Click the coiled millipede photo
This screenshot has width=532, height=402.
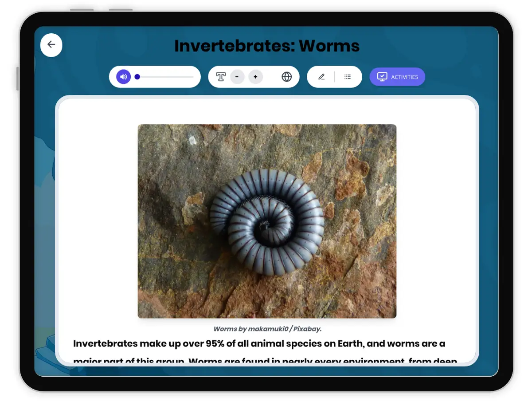pos(267,221)
